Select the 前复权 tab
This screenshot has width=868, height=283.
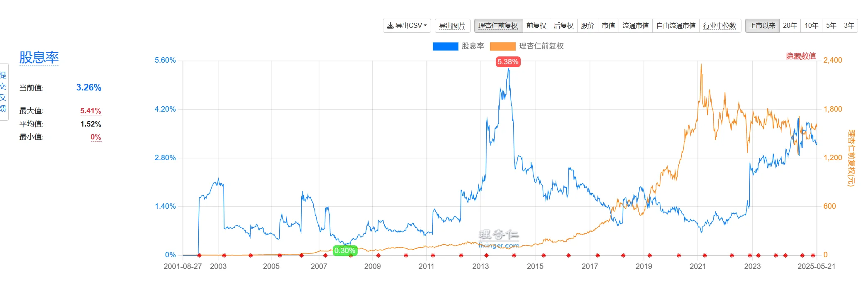point(536,26)
